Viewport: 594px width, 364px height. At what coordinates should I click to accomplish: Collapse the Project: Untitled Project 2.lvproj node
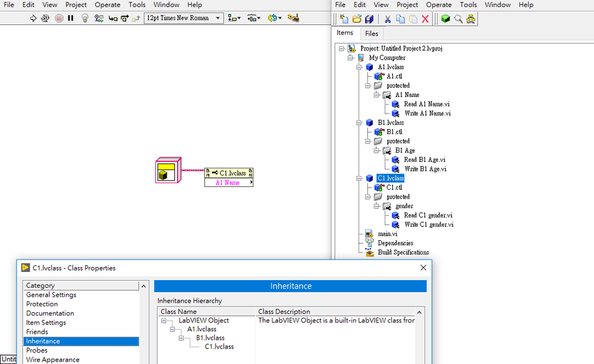click(342, 49)
